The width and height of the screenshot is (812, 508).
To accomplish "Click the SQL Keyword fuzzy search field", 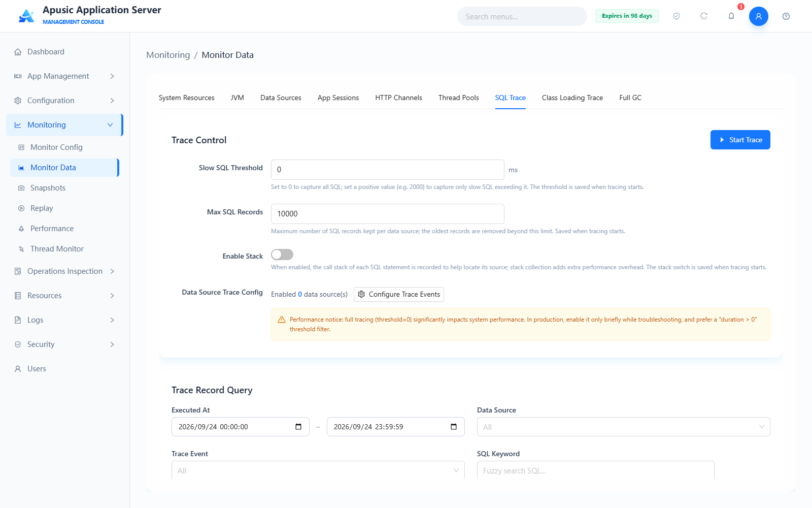I will (x=596, y=470).
